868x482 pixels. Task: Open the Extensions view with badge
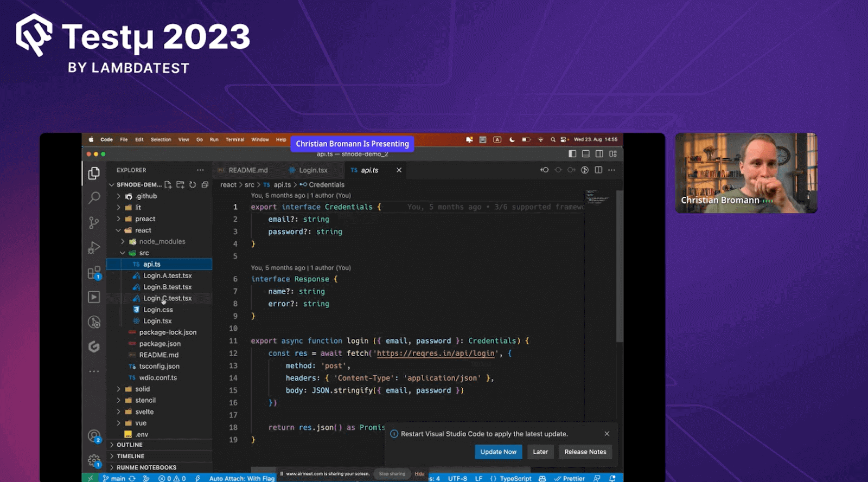pos(94,272)
